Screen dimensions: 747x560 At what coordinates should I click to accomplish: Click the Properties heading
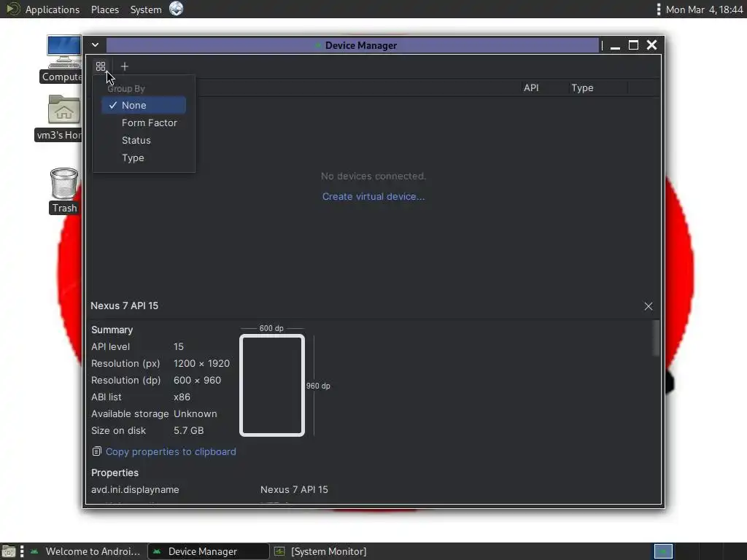point(115,472)
